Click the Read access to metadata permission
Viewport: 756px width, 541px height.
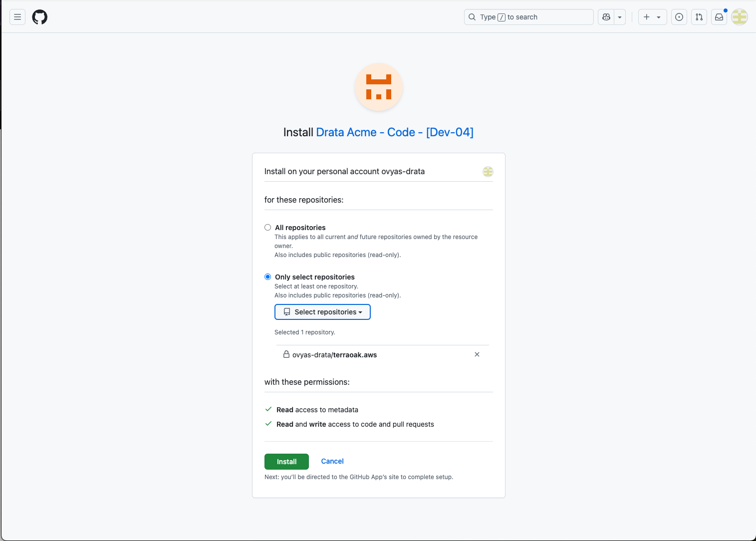tap(317, 410)
